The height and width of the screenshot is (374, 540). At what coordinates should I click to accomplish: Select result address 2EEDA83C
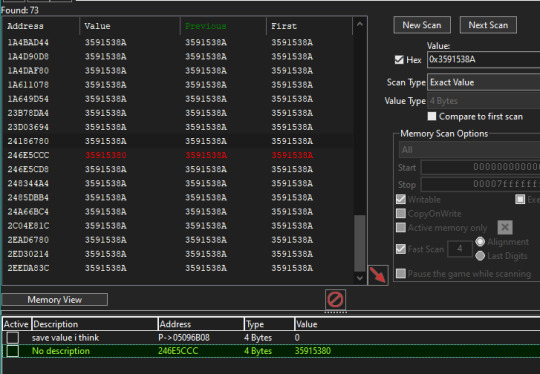pos(28,268)
